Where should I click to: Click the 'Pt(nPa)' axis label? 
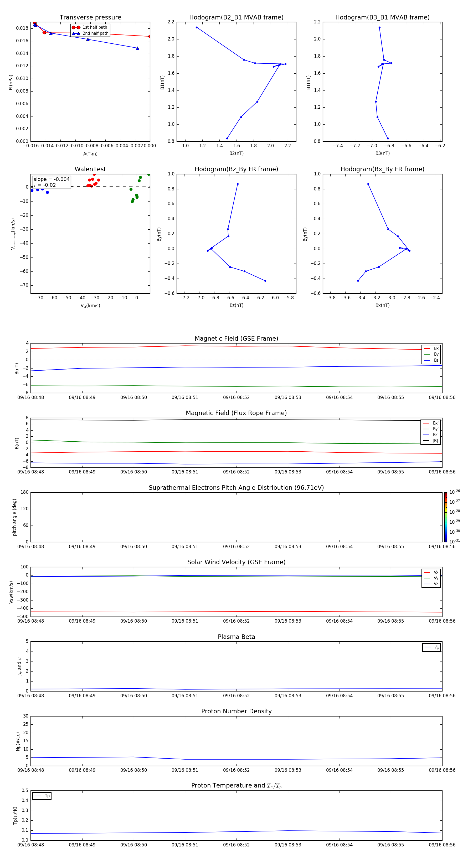(11, 82)
